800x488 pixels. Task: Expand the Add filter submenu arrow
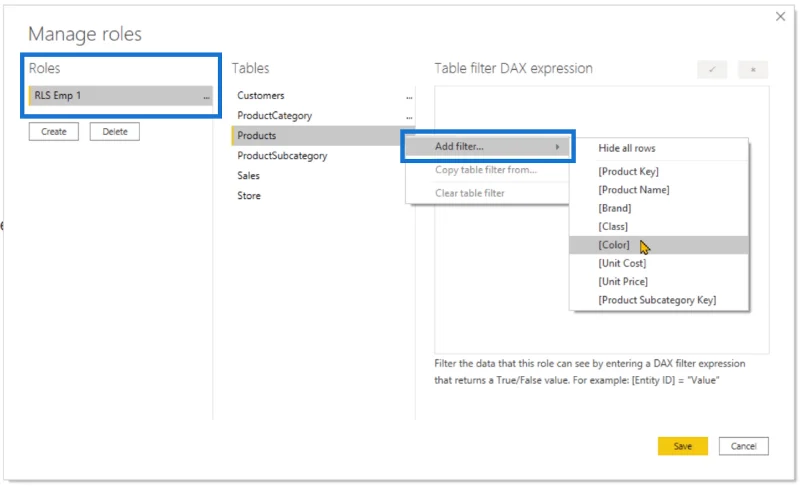(x=557, y=147)
